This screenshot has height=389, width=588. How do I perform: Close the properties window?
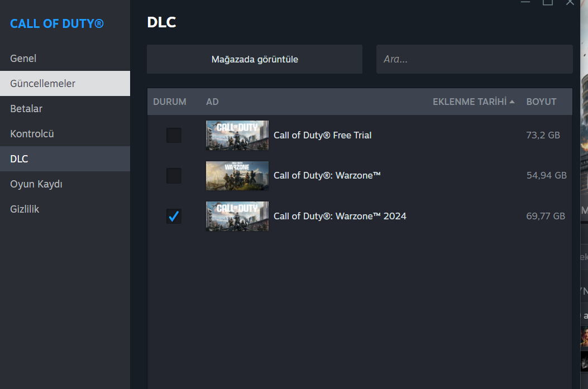coord(570,2)
